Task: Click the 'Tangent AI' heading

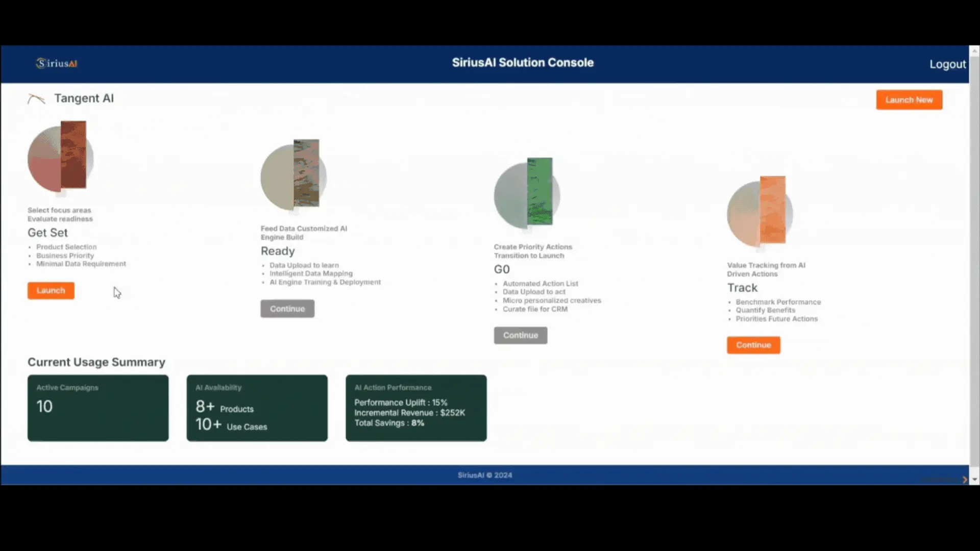Action: pyautogui.click(x=84, y=98)
